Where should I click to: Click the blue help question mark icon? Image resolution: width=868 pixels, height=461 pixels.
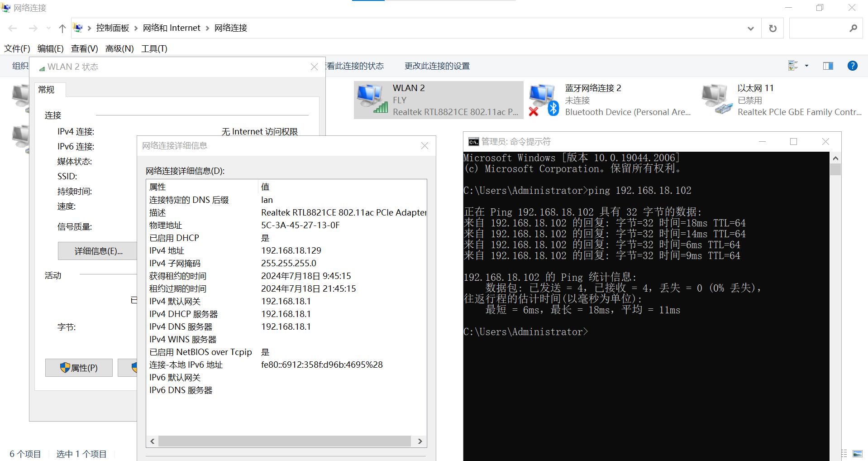pos(852,66)
